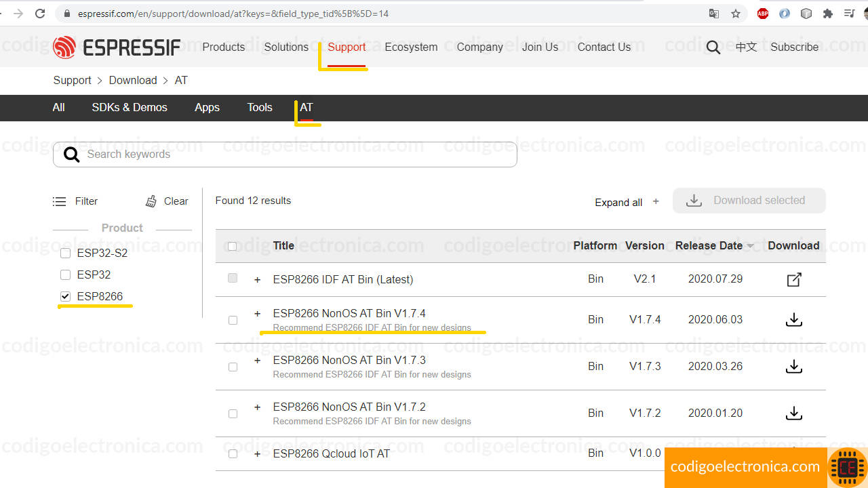Select checkbox for NonOS AT Bin V1.7.3

coord(233,367)
